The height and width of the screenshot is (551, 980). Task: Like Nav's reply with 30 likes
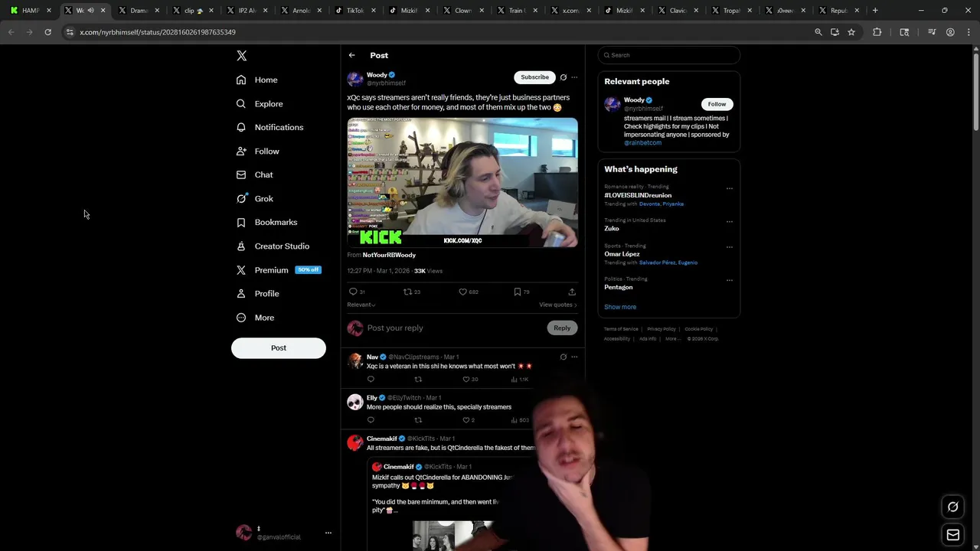pos(469,380)
